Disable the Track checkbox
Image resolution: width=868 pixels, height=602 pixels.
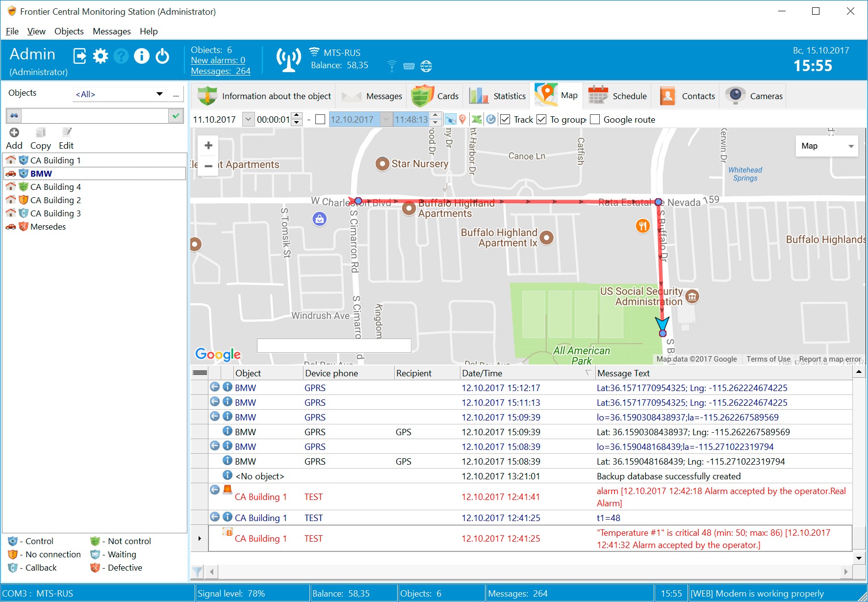point(505,119)
